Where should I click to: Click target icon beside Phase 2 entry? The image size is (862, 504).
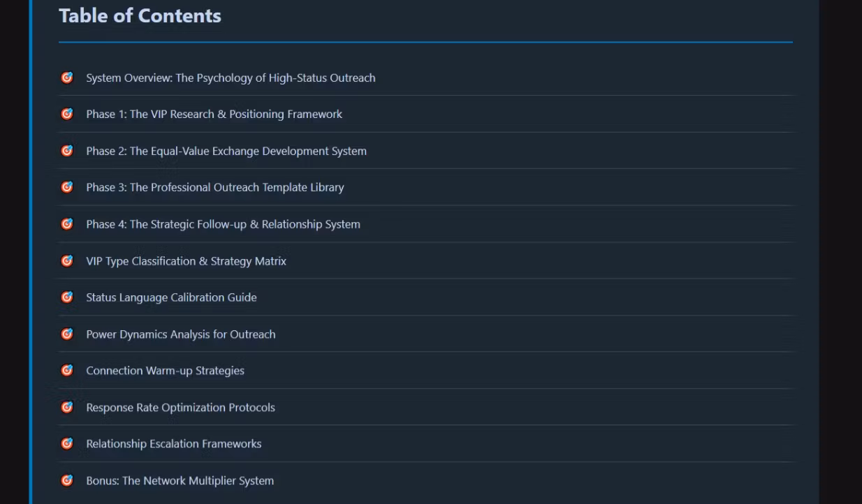coord(67,151)
